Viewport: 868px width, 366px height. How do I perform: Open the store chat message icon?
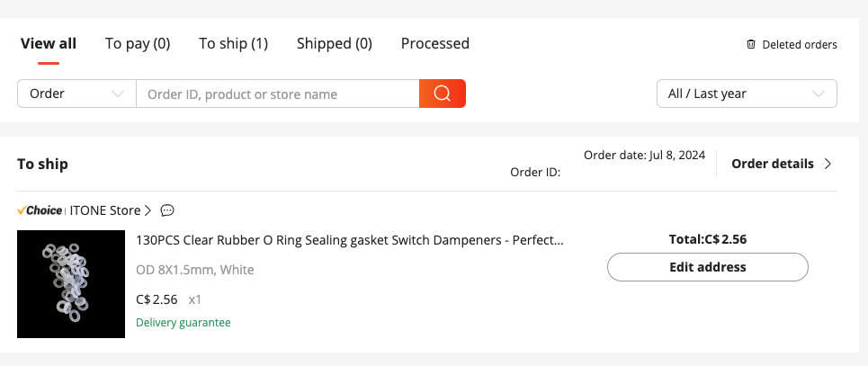[x=166, y=210]
